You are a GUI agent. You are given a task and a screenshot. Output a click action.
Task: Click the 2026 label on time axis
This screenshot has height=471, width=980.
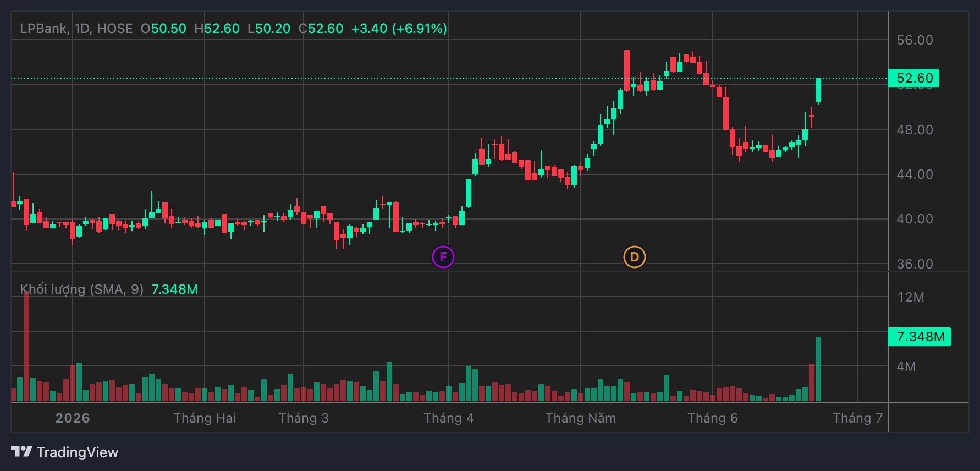73,418
